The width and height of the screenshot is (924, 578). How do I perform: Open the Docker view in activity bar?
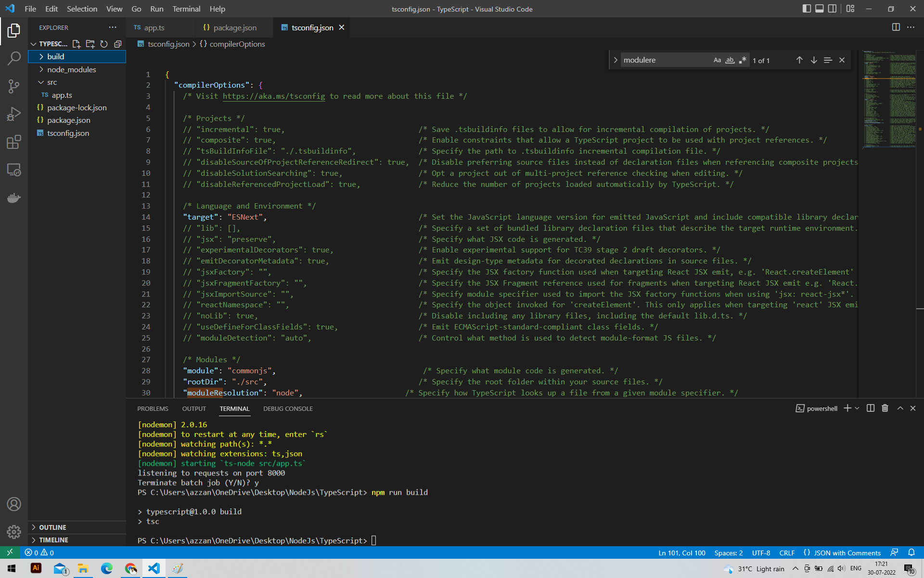click(x=14, y=198)
